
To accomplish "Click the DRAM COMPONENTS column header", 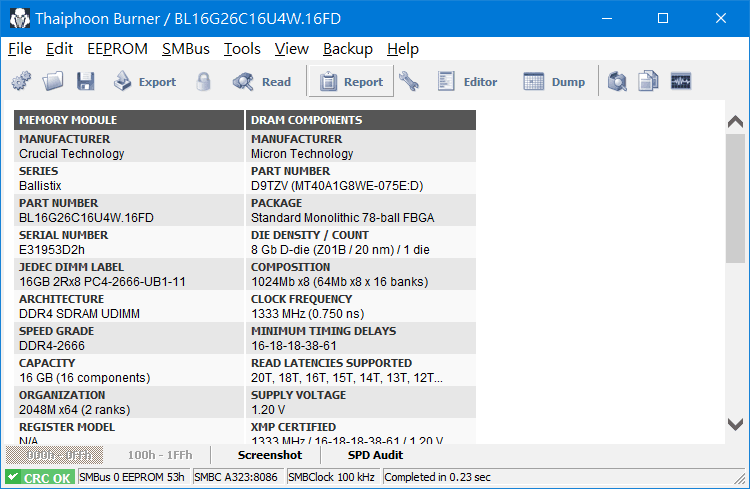I will 361,120.
